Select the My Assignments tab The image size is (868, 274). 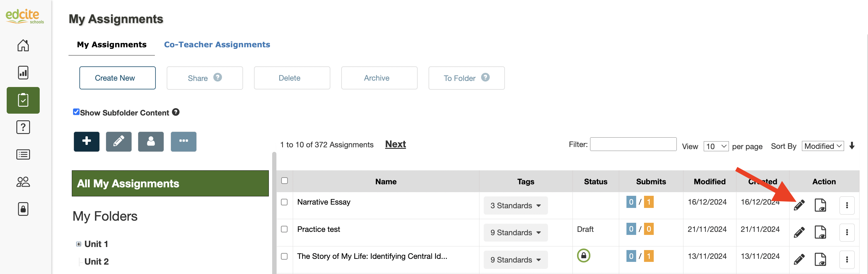click(x=112, y=45)
